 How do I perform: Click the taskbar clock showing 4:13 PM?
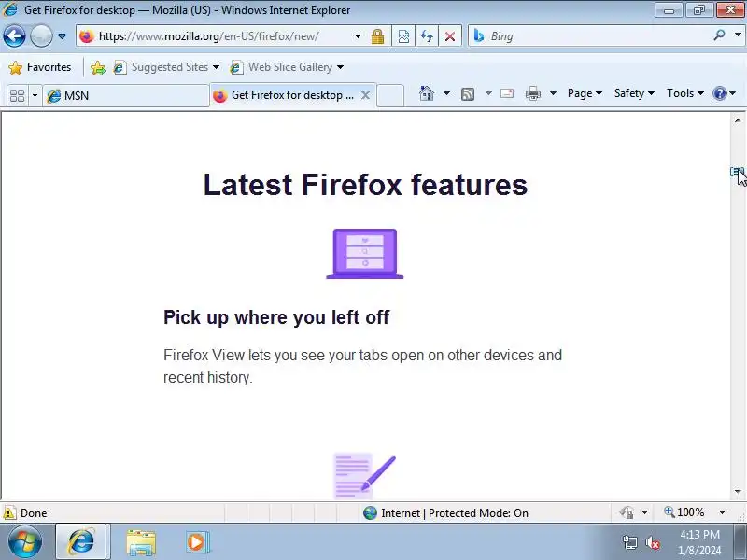[x=699, y=542]
